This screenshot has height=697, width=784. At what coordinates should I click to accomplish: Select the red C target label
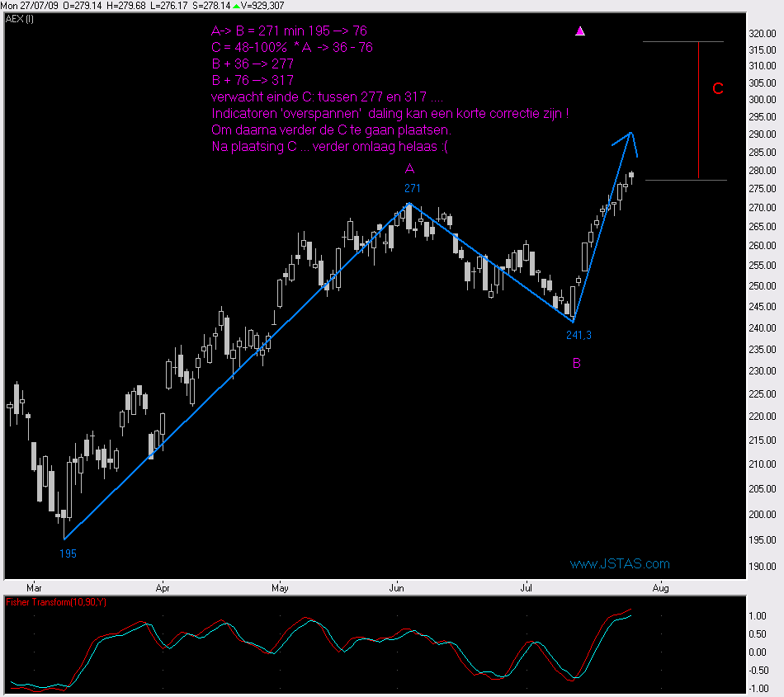pyautogui.click(x=718, y=88)
